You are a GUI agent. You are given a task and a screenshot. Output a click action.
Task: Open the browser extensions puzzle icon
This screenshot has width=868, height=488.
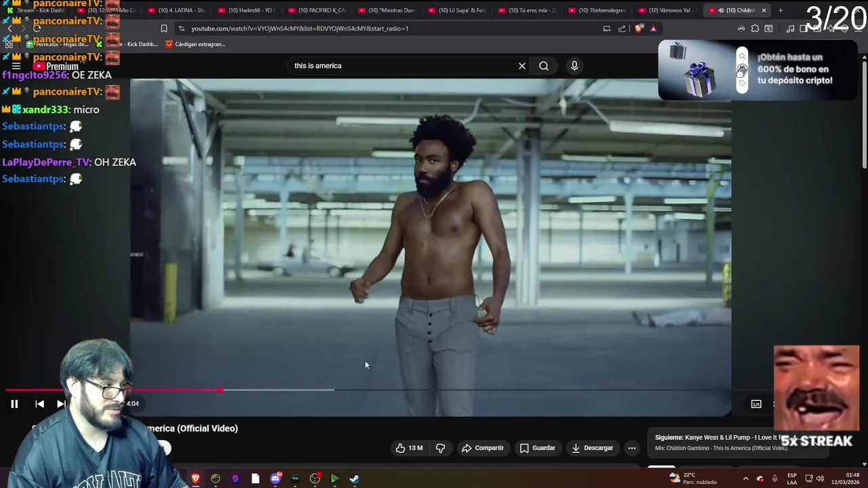pos(755,28)
